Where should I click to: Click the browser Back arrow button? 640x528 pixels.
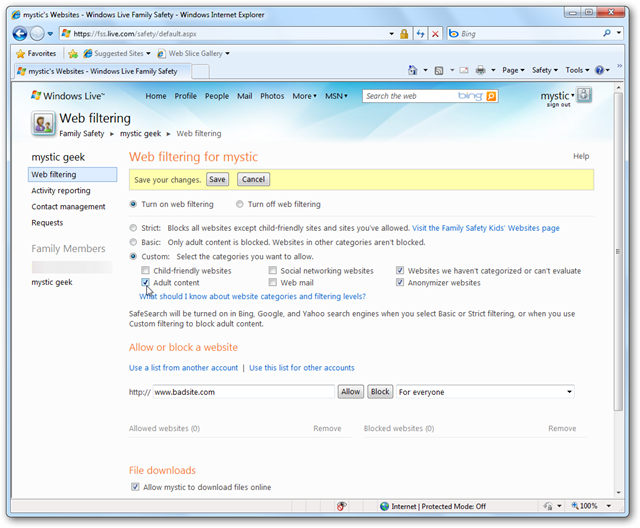20,33
